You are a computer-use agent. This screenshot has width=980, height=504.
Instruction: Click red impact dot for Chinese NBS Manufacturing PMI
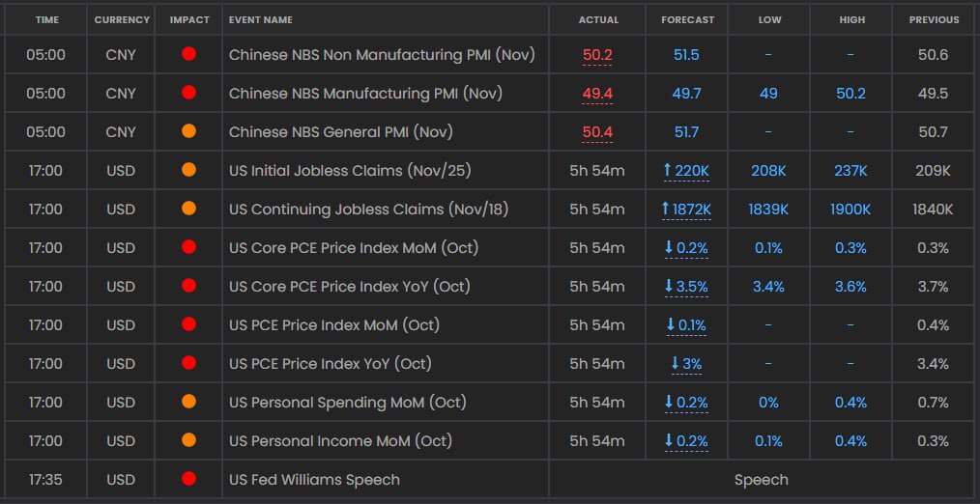(188, 93)
